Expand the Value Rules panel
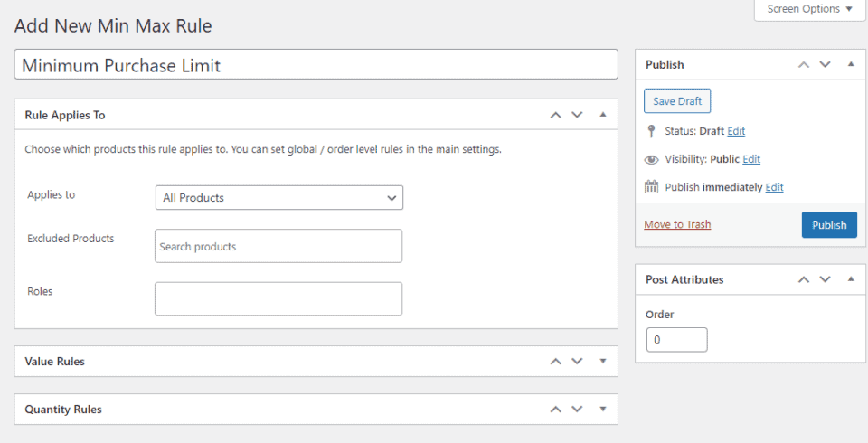The image size is (868, 443). point(603,361)
